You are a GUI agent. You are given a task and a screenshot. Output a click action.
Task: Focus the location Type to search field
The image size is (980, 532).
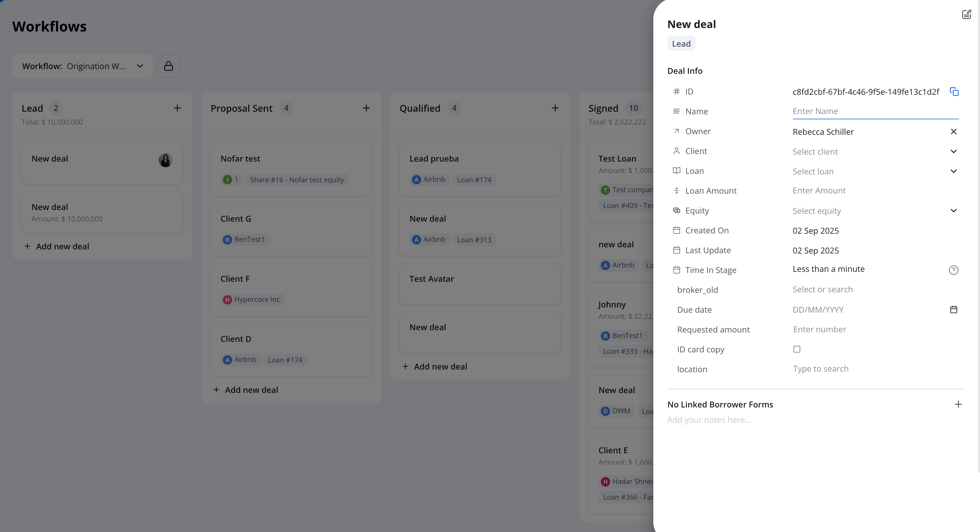click(x=875, y=369)
